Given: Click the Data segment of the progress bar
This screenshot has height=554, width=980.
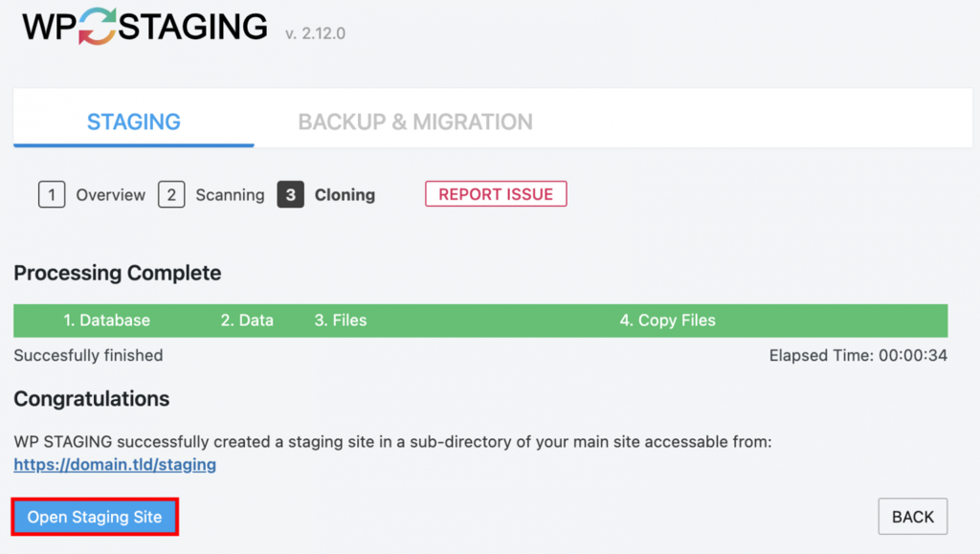Looking at the screenshot, I should coord(246,321).
